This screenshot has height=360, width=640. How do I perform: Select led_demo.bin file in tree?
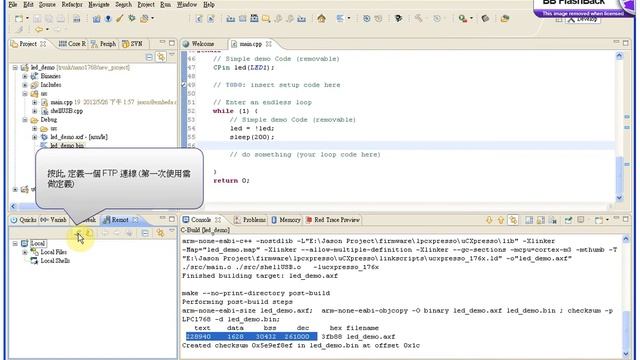[x=67, y=145]
